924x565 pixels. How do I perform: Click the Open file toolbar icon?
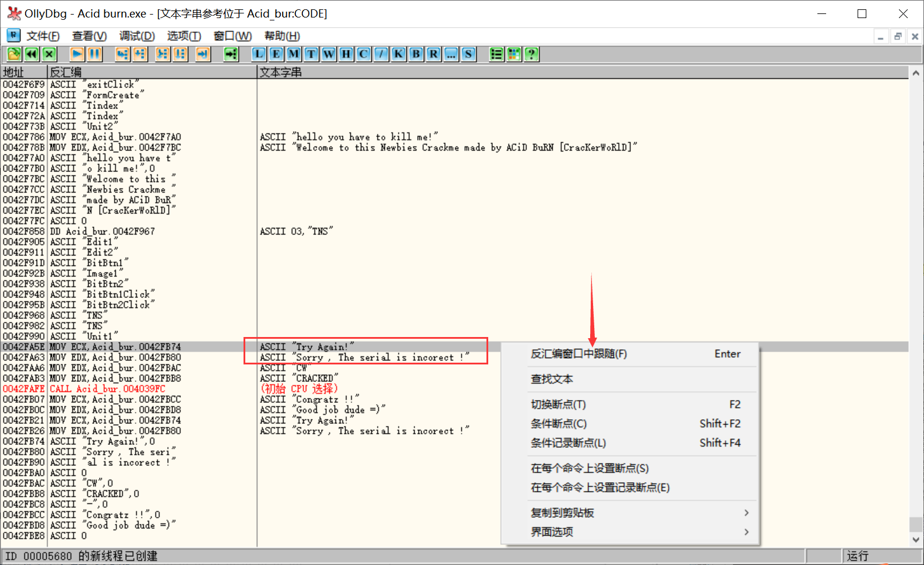[x=14, y=54]
